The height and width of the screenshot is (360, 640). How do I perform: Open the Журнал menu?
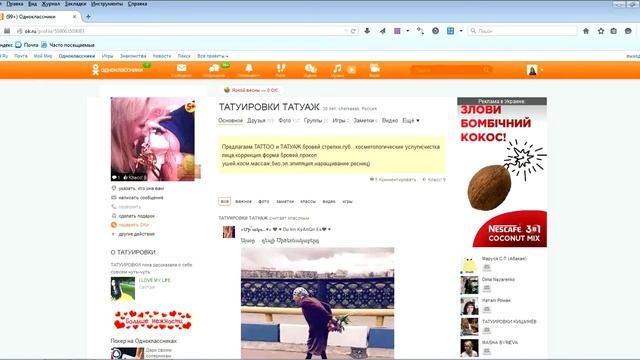51,4
